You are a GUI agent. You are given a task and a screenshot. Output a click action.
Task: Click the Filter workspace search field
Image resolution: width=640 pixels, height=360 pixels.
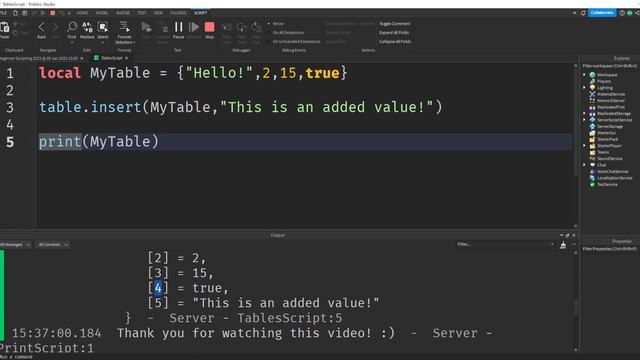pos(609,66)
